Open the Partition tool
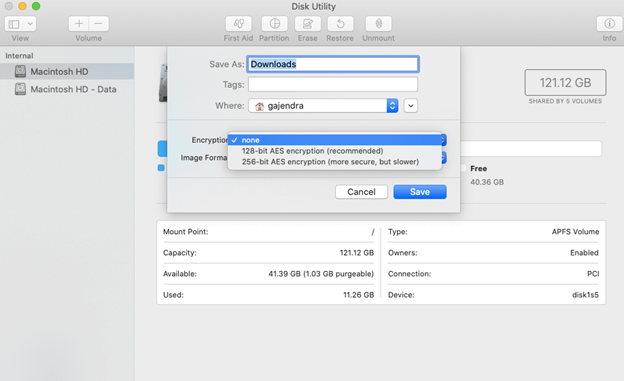This screenshot has height=381, width=624. click(275, 24)
